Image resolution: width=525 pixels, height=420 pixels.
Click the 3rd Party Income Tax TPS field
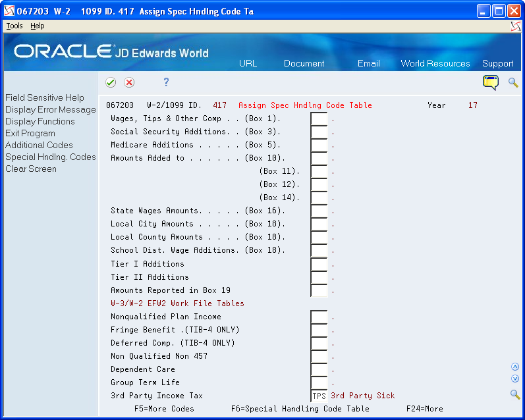point(319,396)
